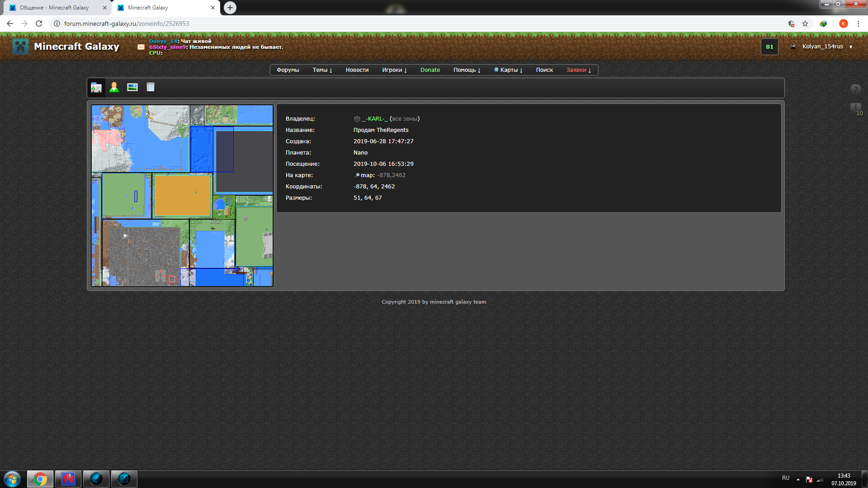Bookmark this page with star icon

click(x=805, y=23)
